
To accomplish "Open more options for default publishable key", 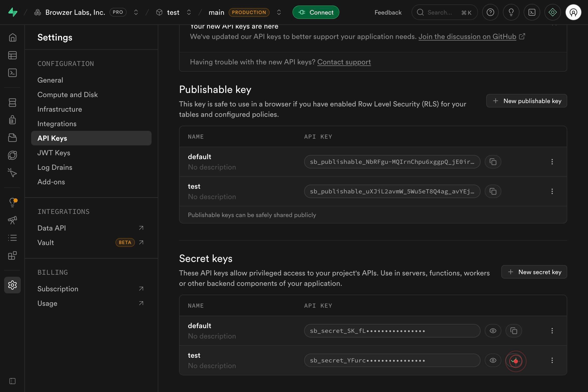I will point(552,162).
